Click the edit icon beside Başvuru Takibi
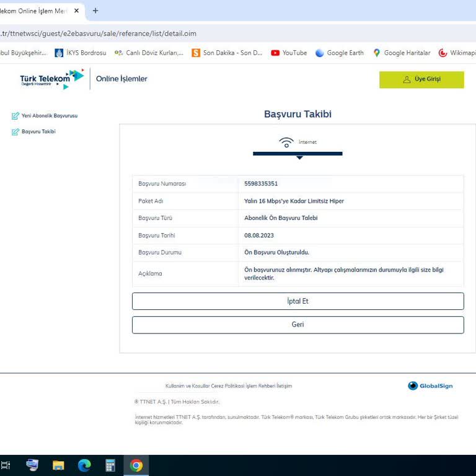 click(15, 132)
